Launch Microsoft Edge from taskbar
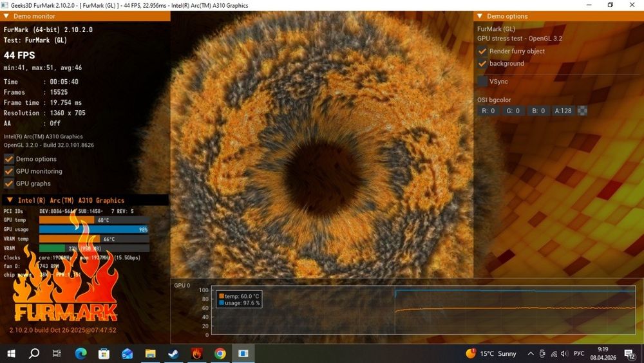 pyautogui.click(x=81, y=353)
